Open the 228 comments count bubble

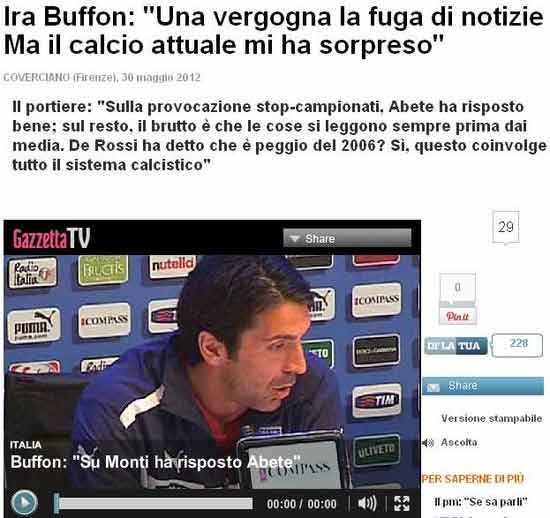518,345
